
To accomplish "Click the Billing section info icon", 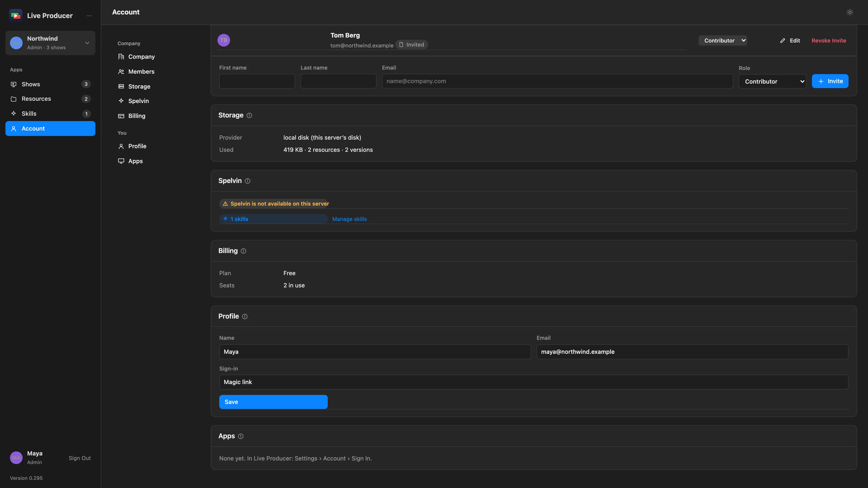I will tap(244, 251).
